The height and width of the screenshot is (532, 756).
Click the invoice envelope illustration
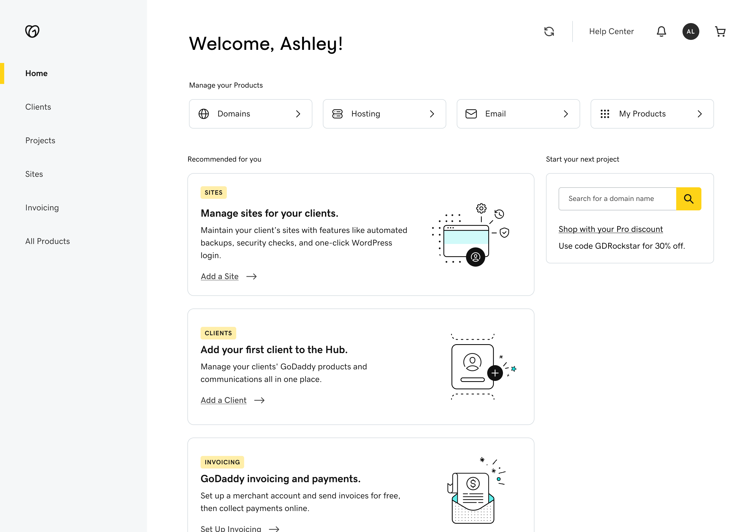tap(476, 490)
